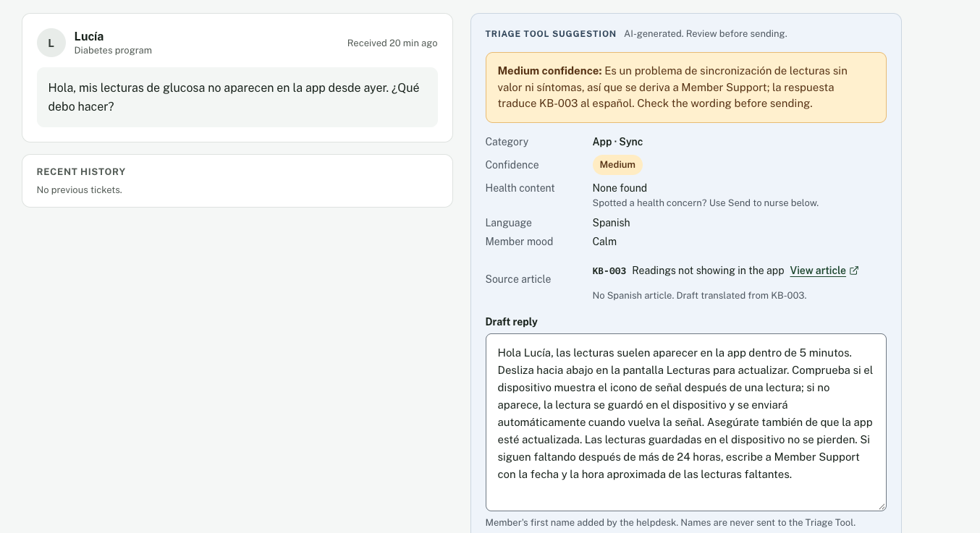The image size is (980, 533).
Task: Click Lucía's message about glucose readings
Action: (x=237, y=97)
